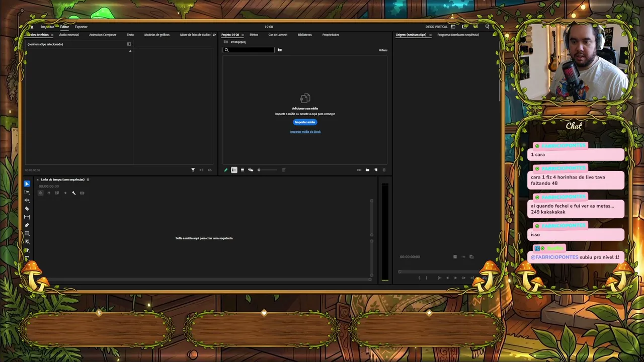Click the New Item icon
This screenshot has width=644, height=362.
376,170
